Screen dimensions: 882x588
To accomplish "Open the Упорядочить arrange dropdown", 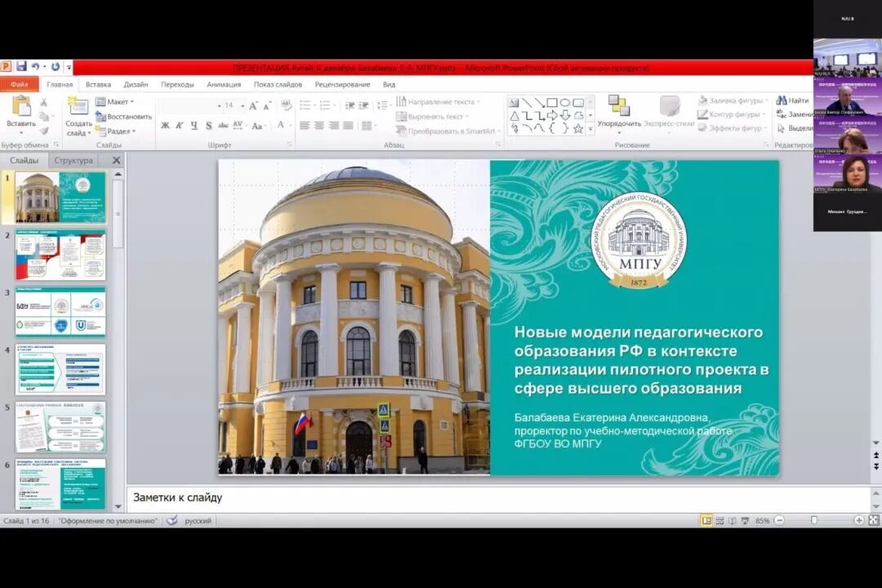I will [619, 114].
